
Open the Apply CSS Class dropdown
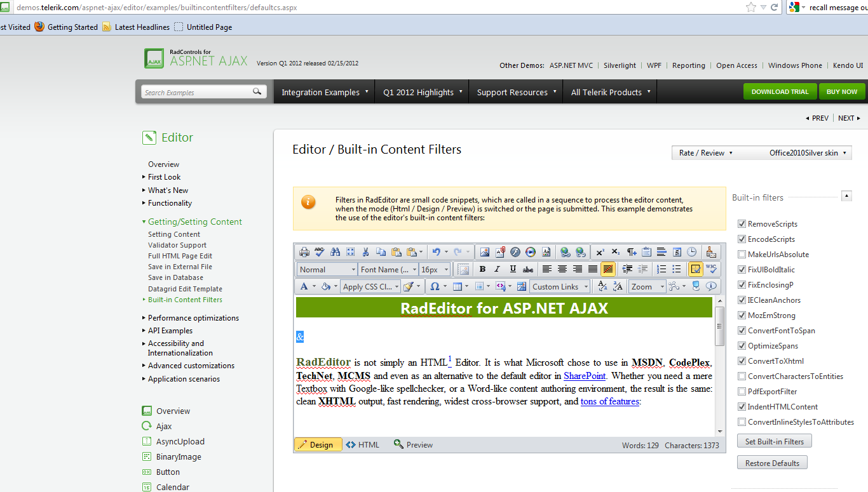(370, 286)
